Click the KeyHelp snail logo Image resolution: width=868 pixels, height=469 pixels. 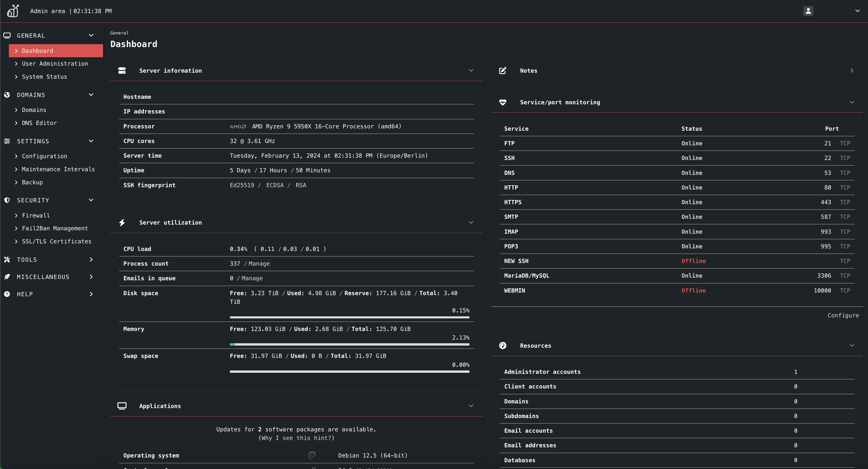tap(13, 11)
